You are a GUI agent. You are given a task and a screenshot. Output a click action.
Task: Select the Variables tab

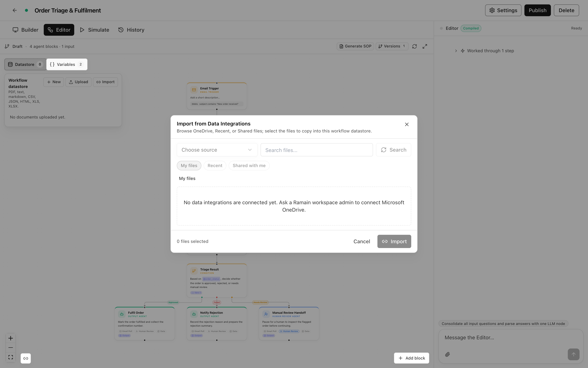67,64
